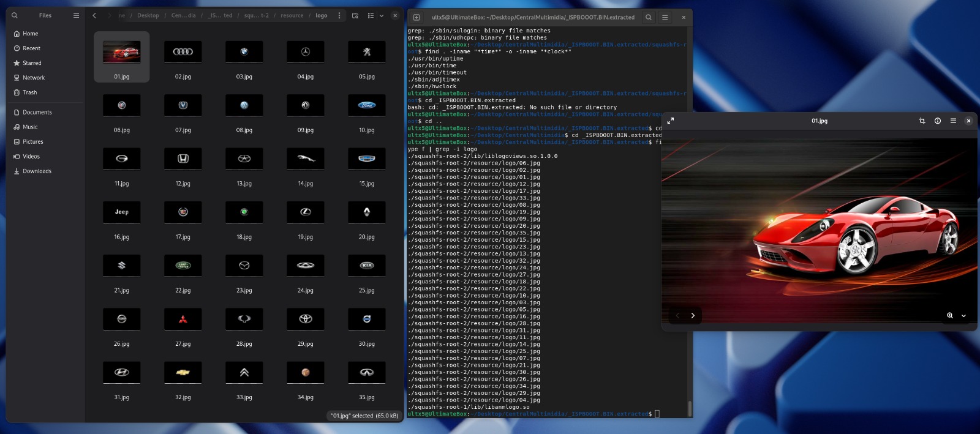This screenshot has width=980, height=434.
Task: Open Recent in Files sidebar
Action: tap(45, 48)
